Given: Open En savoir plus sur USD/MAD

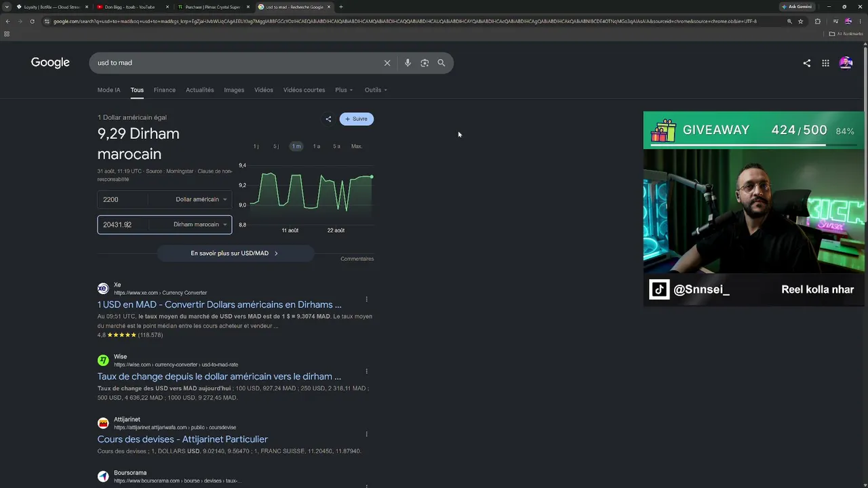Looking at the screenshot, I should [x=235, y=253].
